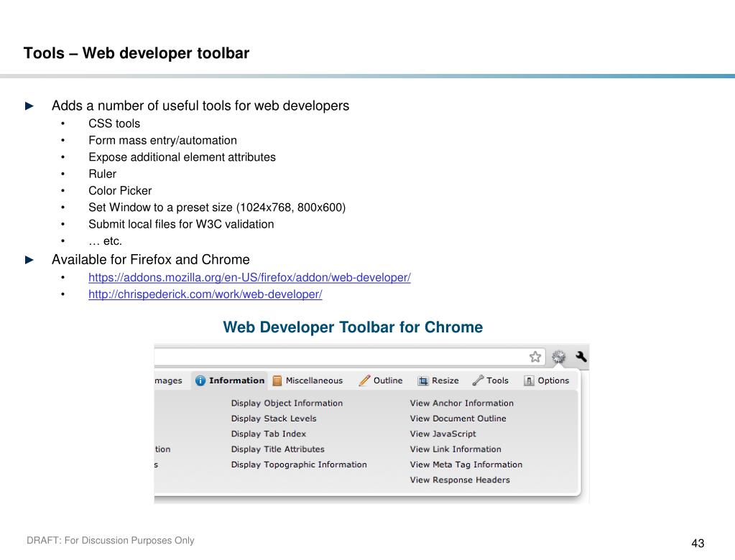Click the 'Expose additional element attributes' bullet
Screen dimensions: 735x560
[182, 157]
